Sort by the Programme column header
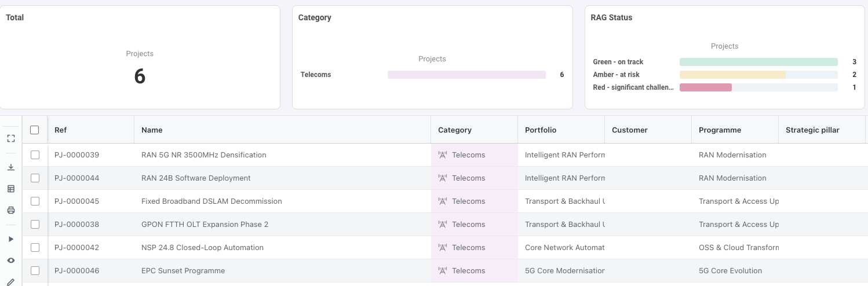The height and width of the screenshot is (286, 868). (735, 130)
